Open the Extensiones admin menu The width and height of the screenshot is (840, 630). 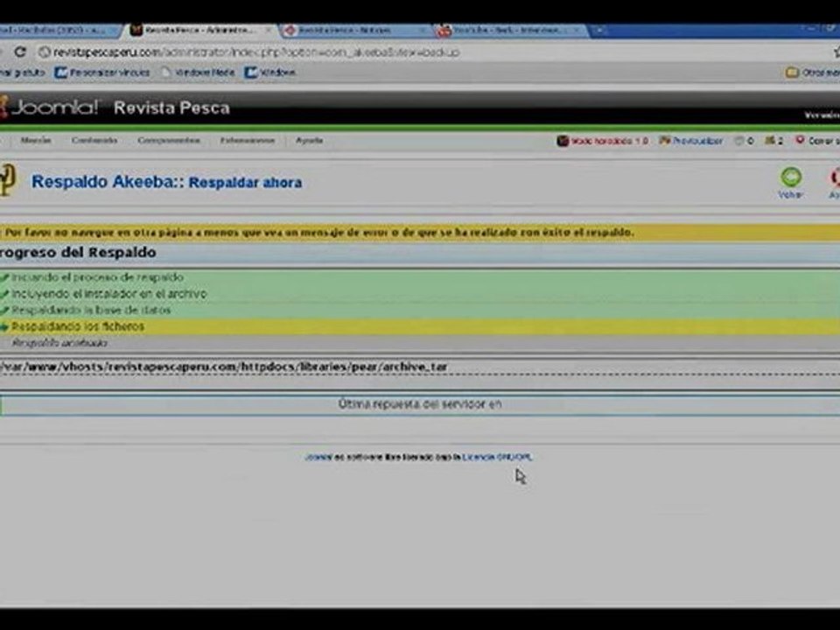pyautogui.click(x=247, y=140)
